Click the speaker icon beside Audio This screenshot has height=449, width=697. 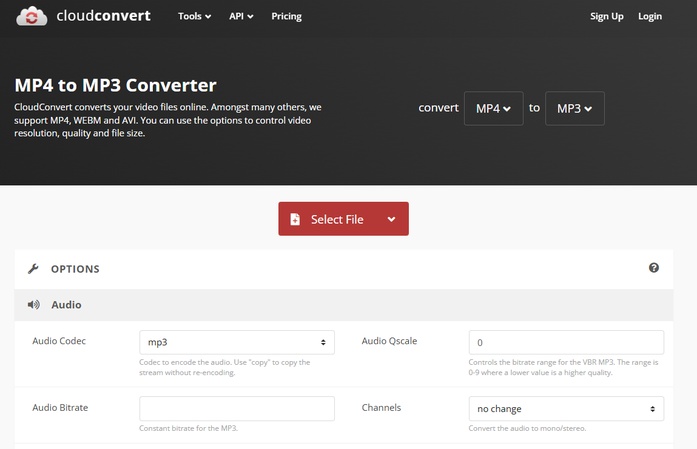tap(34, 305)
